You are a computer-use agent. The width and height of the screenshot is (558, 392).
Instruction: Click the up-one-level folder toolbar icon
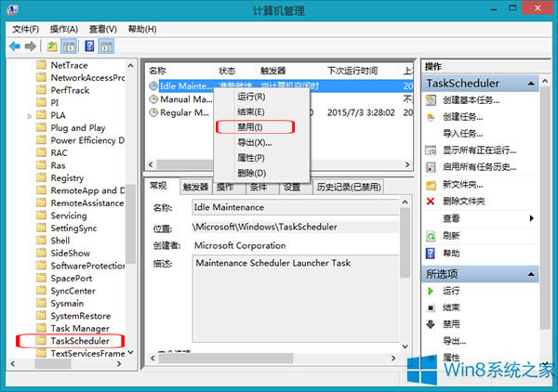click(53, 46)
